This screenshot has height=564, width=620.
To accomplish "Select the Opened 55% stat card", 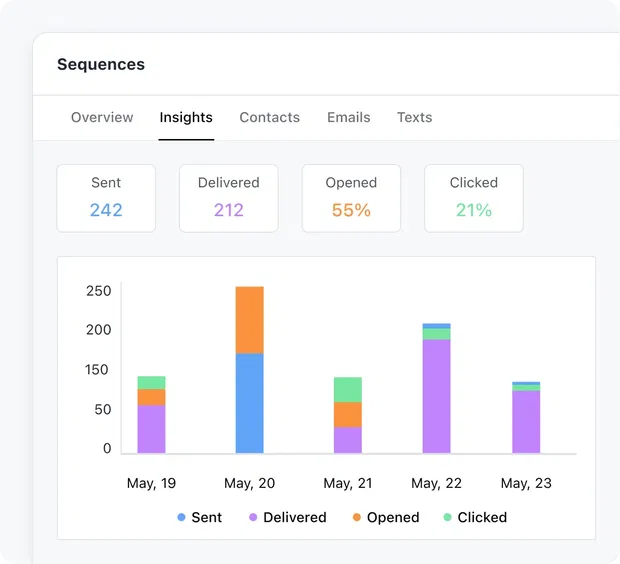I will [x=351, y=198].
